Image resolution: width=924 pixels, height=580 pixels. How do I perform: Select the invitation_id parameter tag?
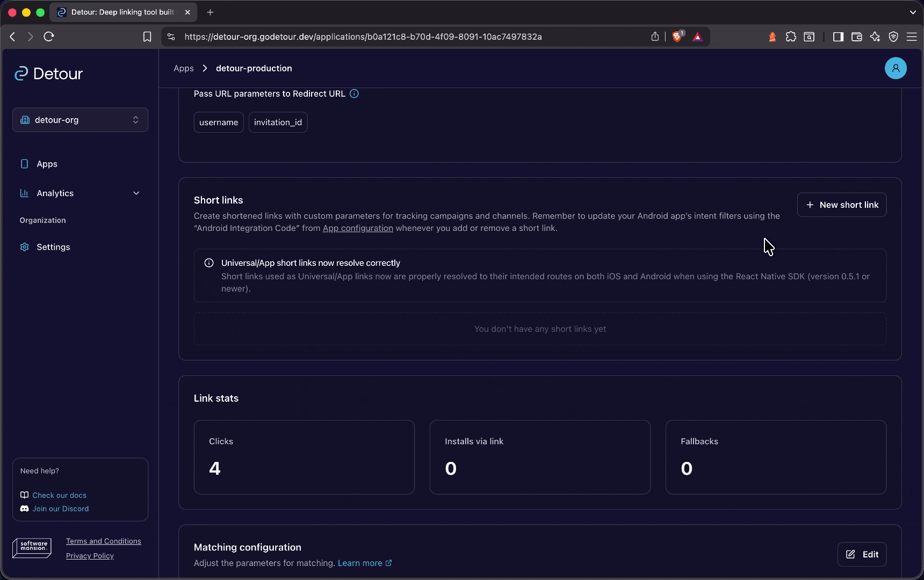click(278, 122)
